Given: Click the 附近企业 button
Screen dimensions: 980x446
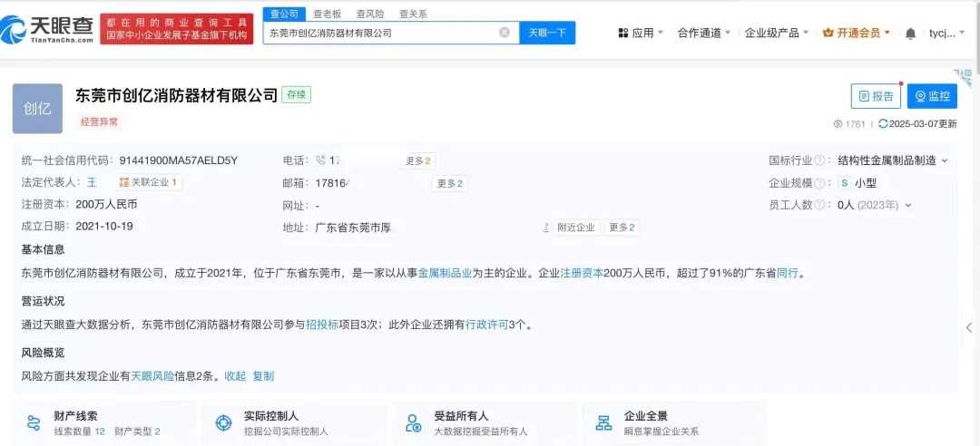Looking at the screenshot, I should pos(576,228).
